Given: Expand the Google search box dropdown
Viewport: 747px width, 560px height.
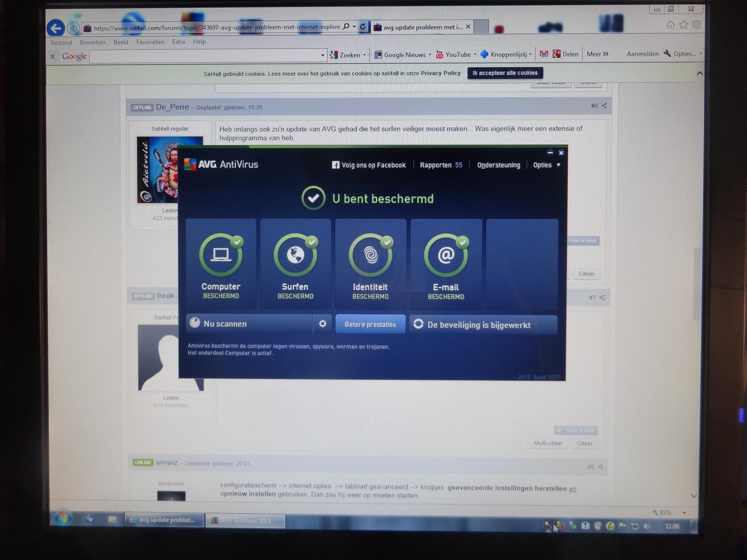Looking at the screenshot, I should click(x=323, y=56).
